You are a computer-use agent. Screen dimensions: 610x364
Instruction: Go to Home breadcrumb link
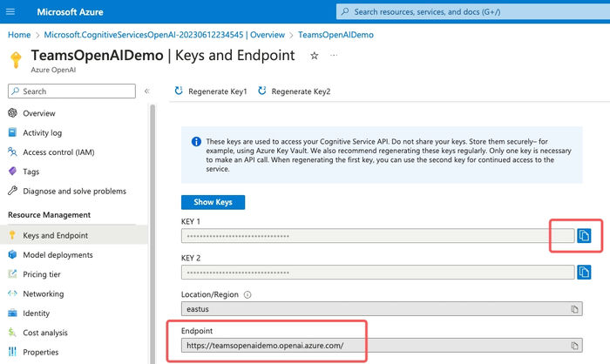19,35
